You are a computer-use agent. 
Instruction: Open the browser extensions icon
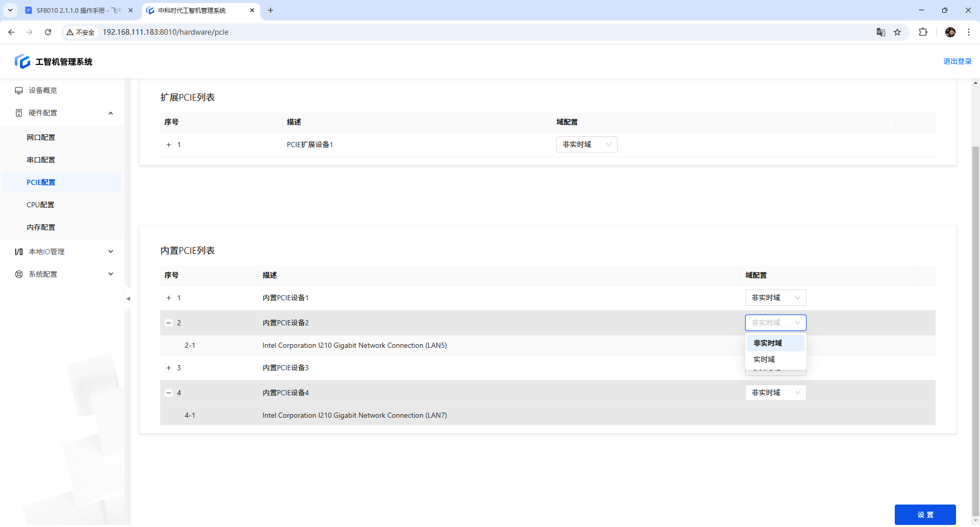[x=923, y=32]
